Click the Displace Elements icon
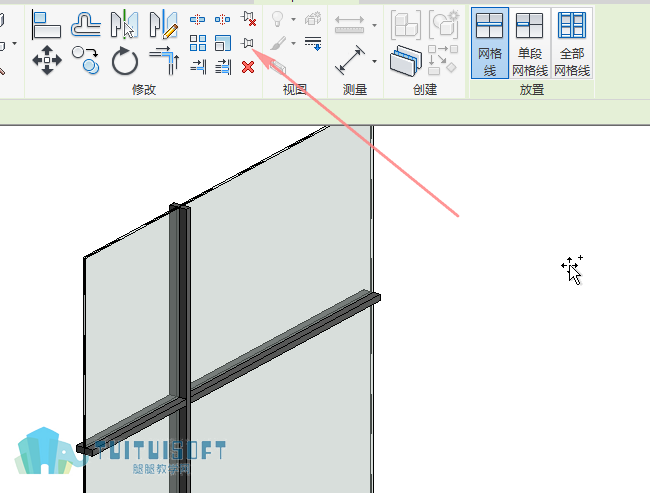The width and height of the screenshot is (650, 493). click(x=313, y=19)
